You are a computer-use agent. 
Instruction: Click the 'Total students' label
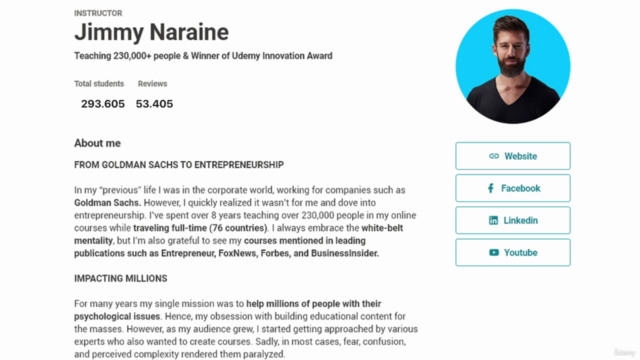(x=99, y=84)
